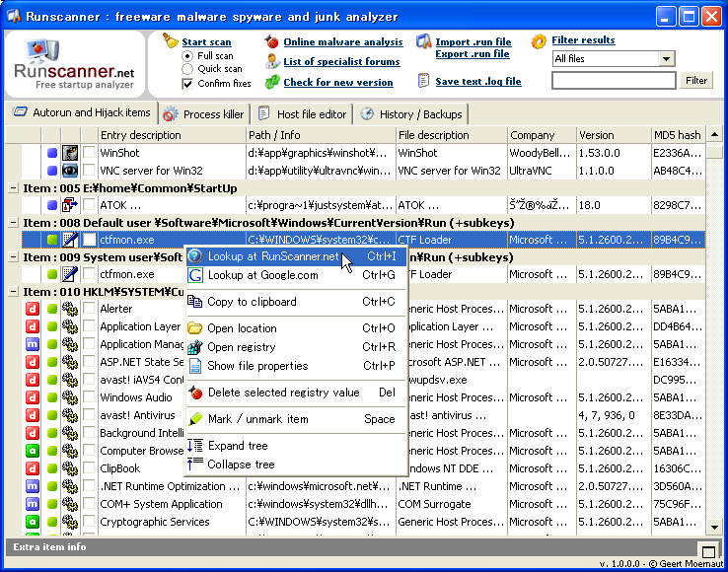Click the Google icon in the context menu
728x572 pixels.
(x=195, y=275)
